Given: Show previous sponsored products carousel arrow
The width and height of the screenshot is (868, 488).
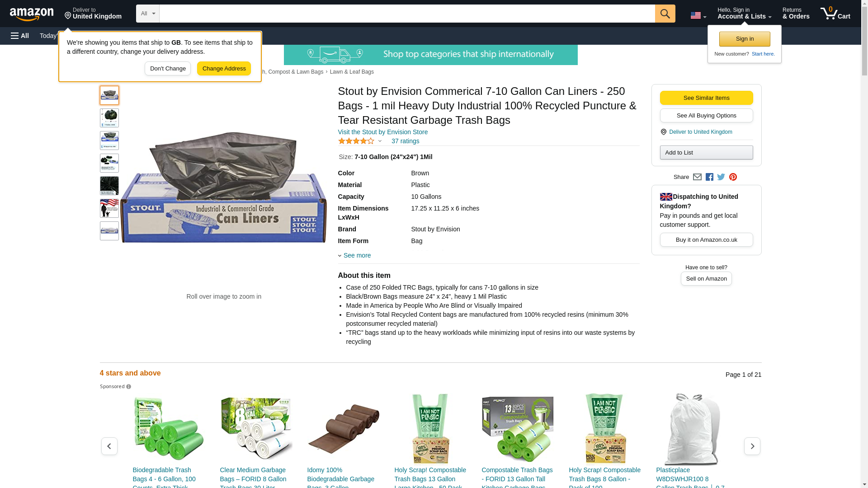Looking at the screenshot, I should pos(109,446).
